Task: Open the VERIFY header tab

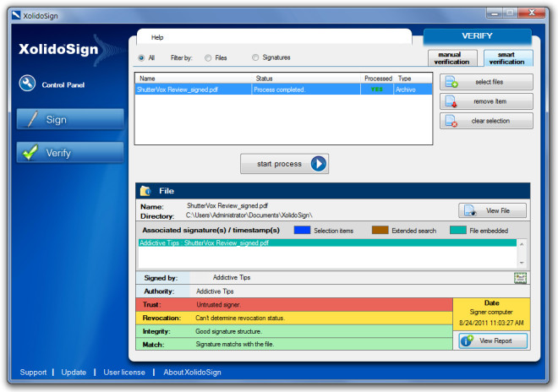Action: click(x=477, y=36)
